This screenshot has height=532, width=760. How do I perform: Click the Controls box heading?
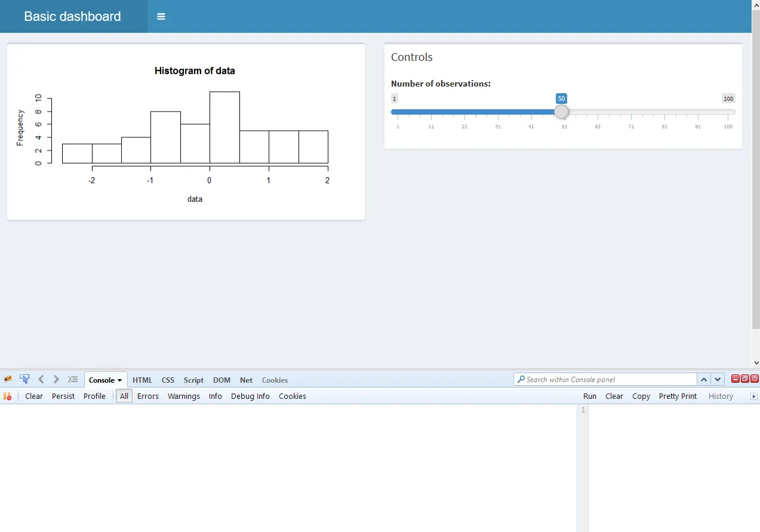(412, 57)
